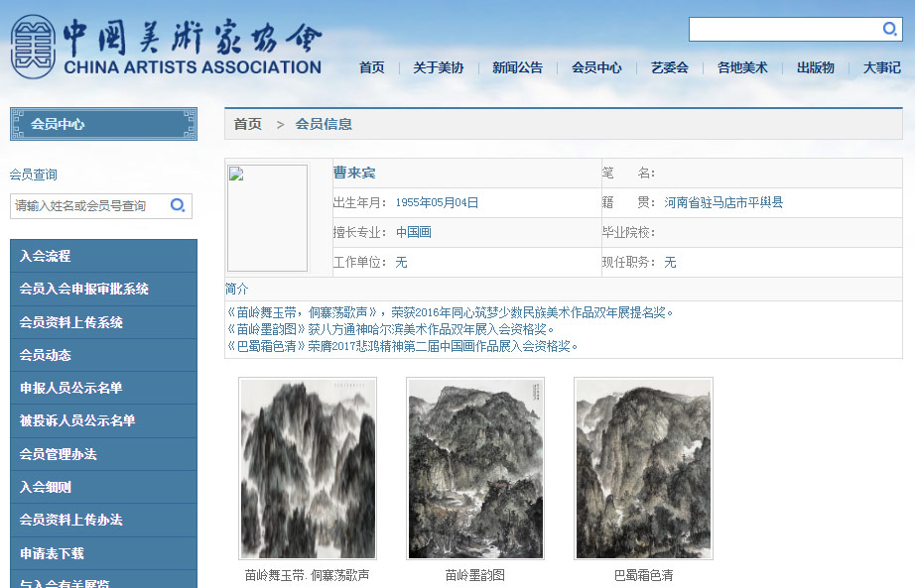The height and width of the screenshot is (588, 915).
Task: Open 申请表下载 sidebar link
Action: coord(103,553)
